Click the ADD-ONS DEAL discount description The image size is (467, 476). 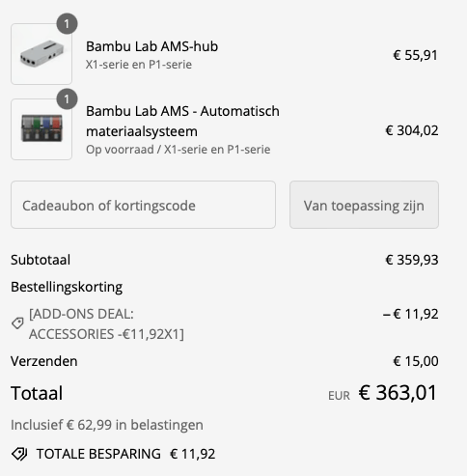106,323
